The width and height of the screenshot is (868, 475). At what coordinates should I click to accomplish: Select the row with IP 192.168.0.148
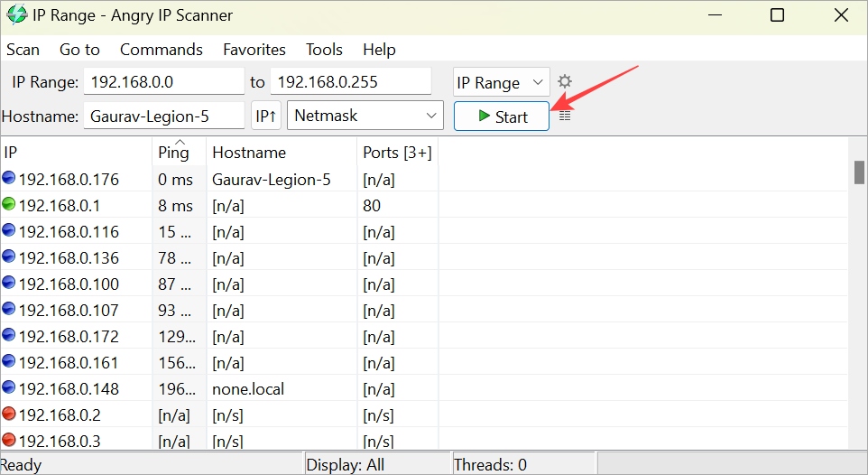click(x=424, y=388)
